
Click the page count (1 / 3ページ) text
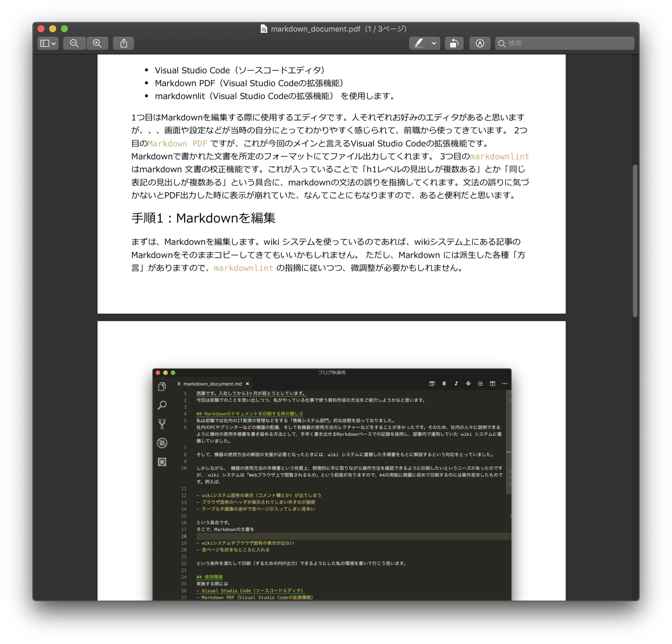point(386,29)
